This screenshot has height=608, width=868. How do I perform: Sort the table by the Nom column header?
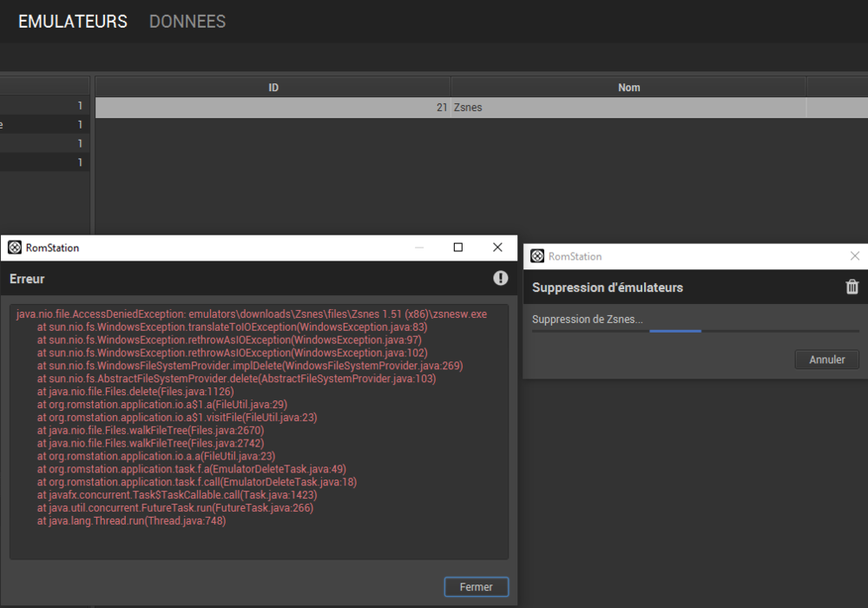[628, 88]
